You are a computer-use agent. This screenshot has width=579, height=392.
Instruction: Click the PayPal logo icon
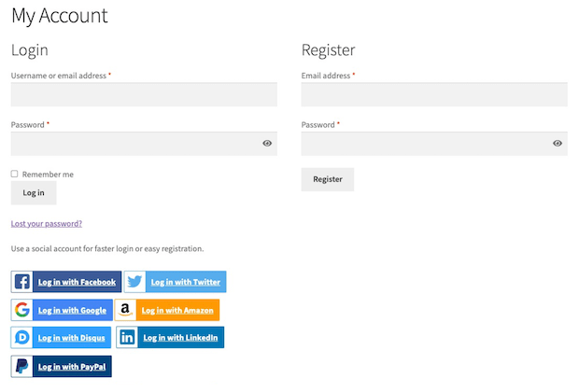coord(22,366)
